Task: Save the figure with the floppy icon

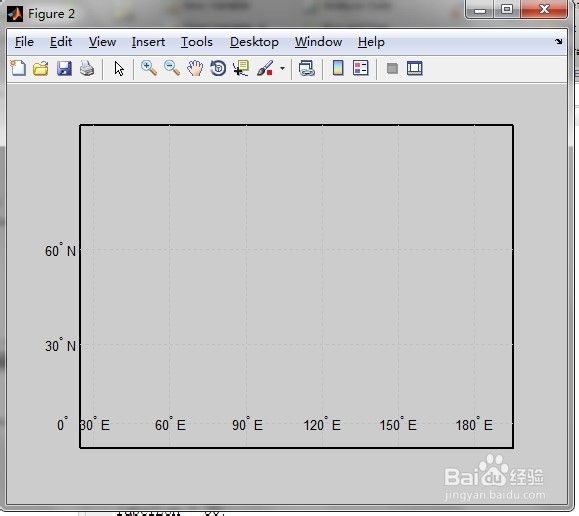Action: coord(64,69)
